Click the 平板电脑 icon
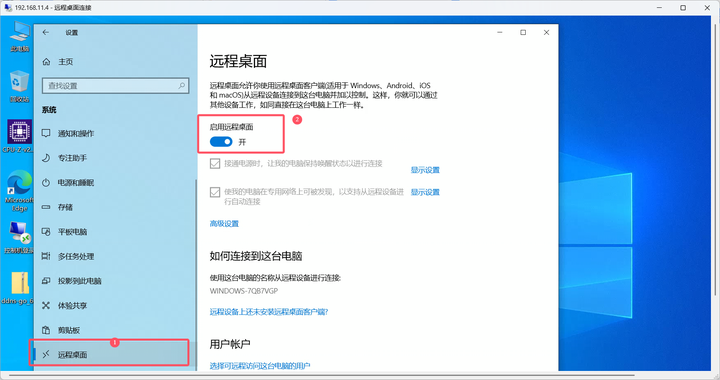Screen dimensions: 720x380 (46, 232)
